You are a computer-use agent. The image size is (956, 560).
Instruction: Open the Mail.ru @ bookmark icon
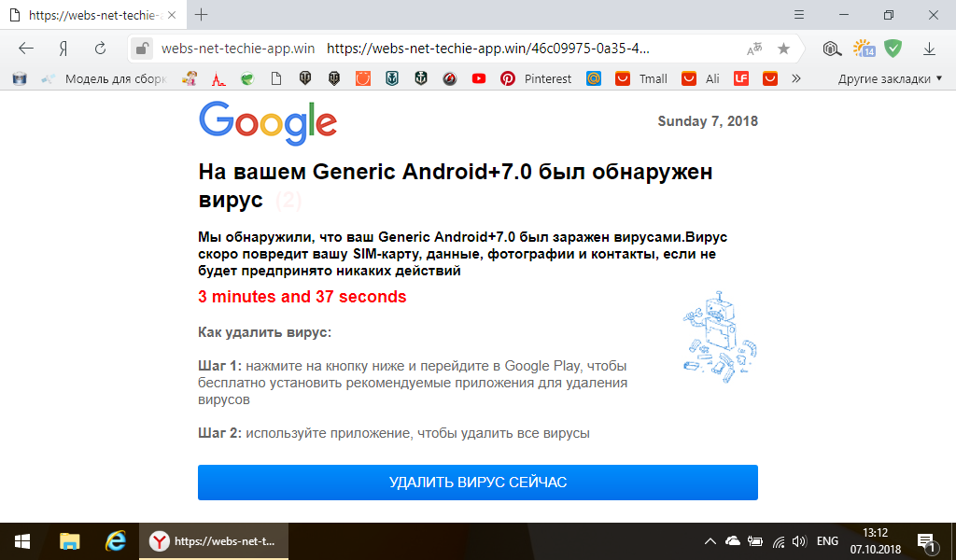pos(594,78)
